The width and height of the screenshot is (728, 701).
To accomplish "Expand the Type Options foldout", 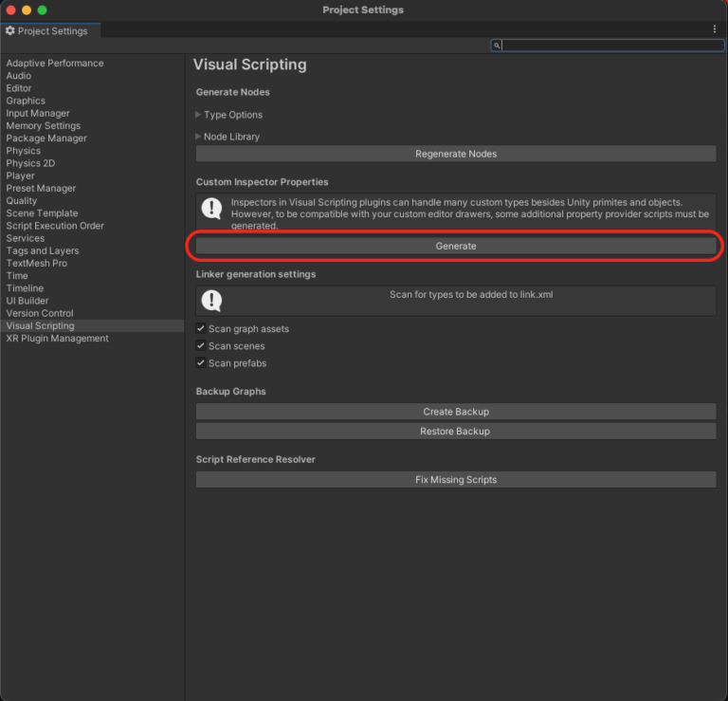I will click(198, 115).
